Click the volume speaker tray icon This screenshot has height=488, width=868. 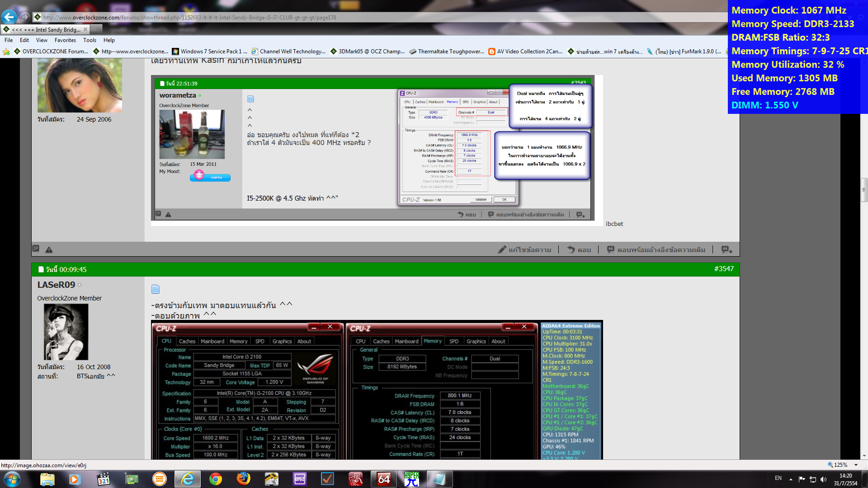823,479
